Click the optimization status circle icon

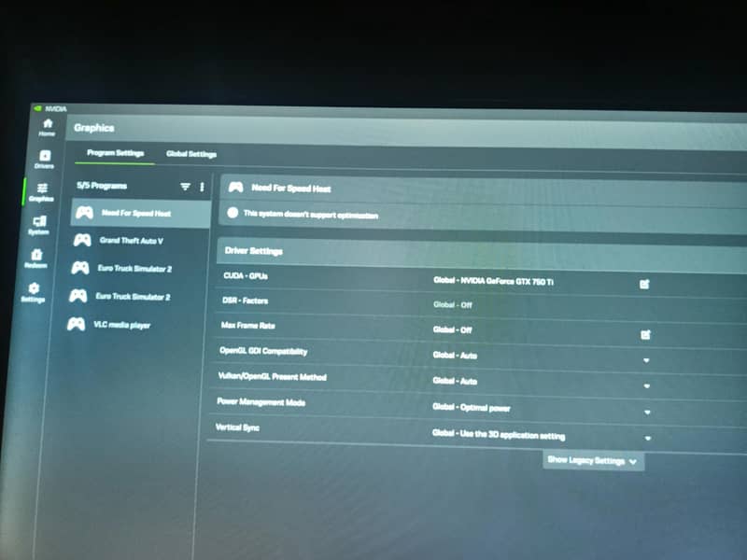click(x=233, y=213)
